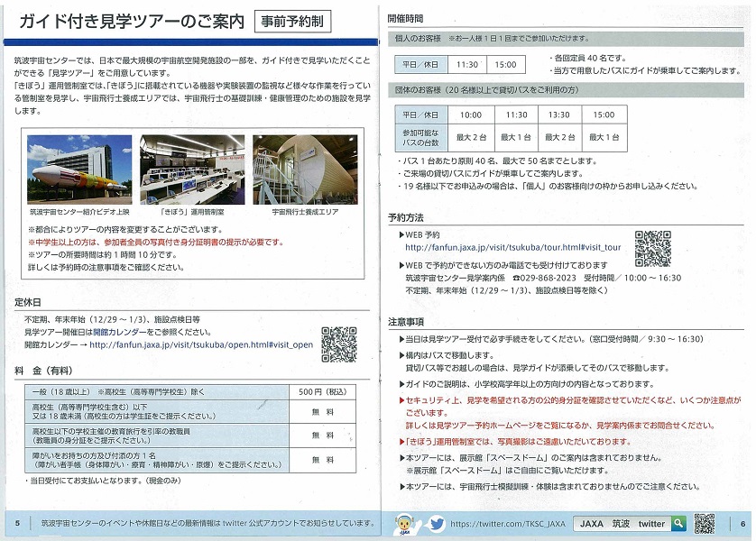Click the 参加可能なバスの台数 row header
756x541 pixels.
click(421, 138)
